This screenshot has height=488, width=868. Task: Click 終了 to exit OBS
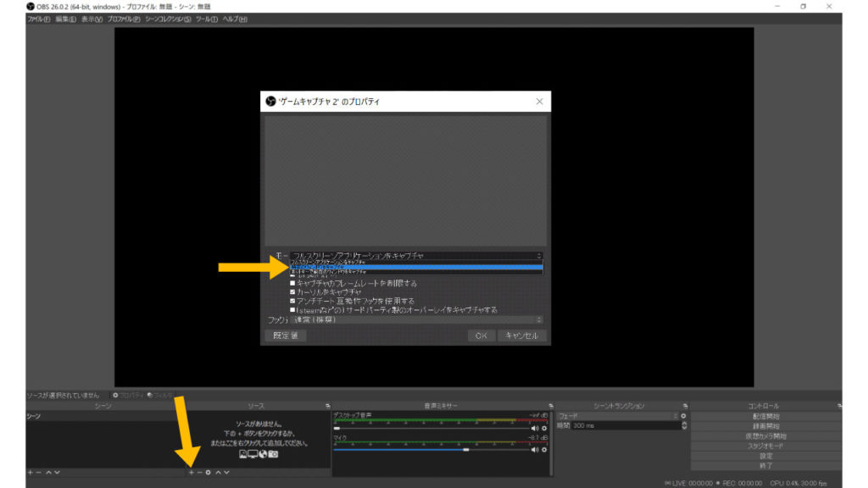tap(765, 466)
